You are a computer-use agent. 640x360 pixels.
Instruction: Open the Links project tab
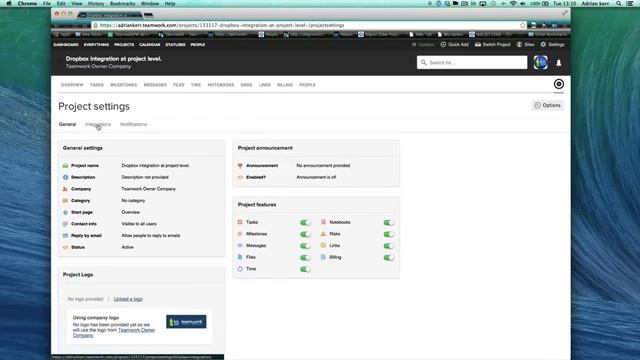point(264,85)
